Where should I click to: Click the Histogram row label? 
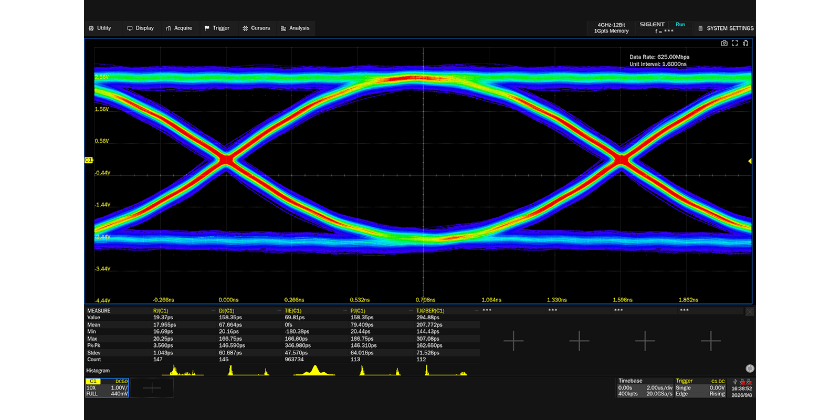(x=98, y=371)
